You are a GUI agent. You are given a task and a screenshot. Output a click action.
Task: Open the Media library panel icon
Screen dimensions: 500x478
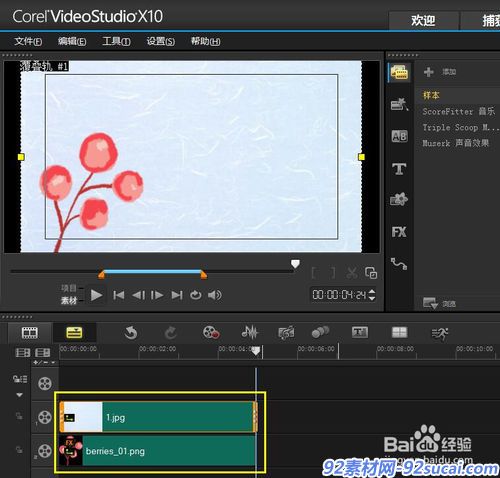[399, 72]
